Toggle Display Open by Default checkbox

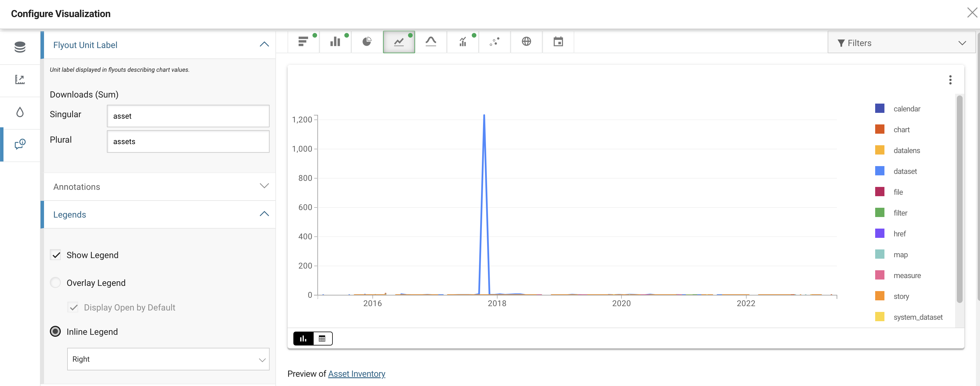click(x=73, y=307)
